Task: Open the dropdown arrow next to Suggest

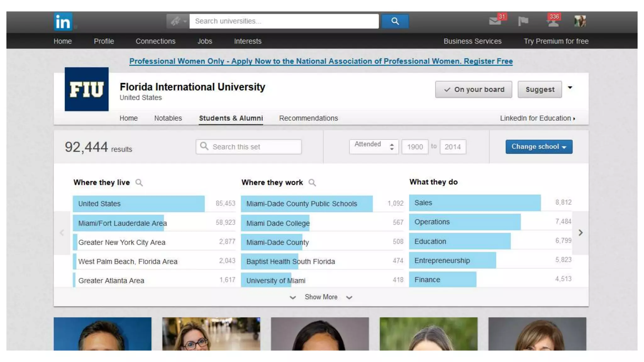Action: click(x=570, y=88)
